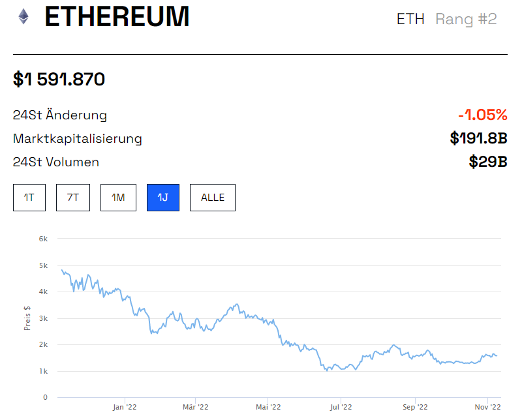The height and width of the screenshot is (420, 522).
Task: Click the $29B volume value
Action: 488,162
